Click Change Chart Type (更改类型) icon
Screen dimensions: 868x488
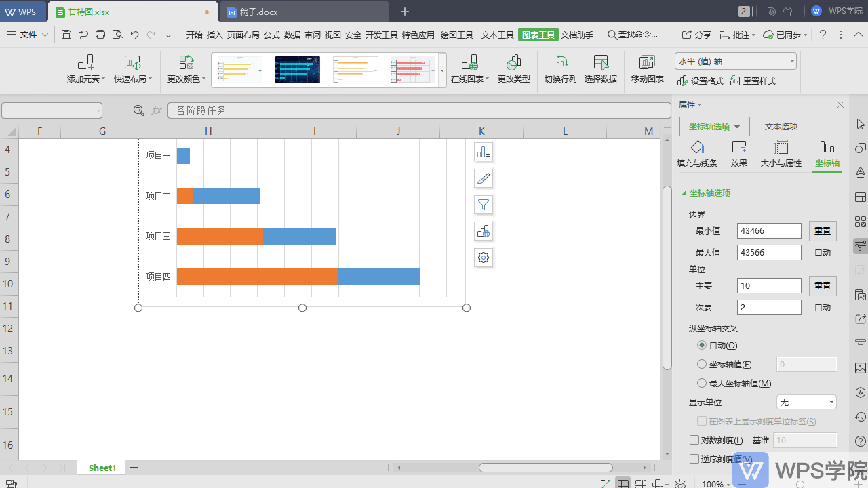point(514,64)
